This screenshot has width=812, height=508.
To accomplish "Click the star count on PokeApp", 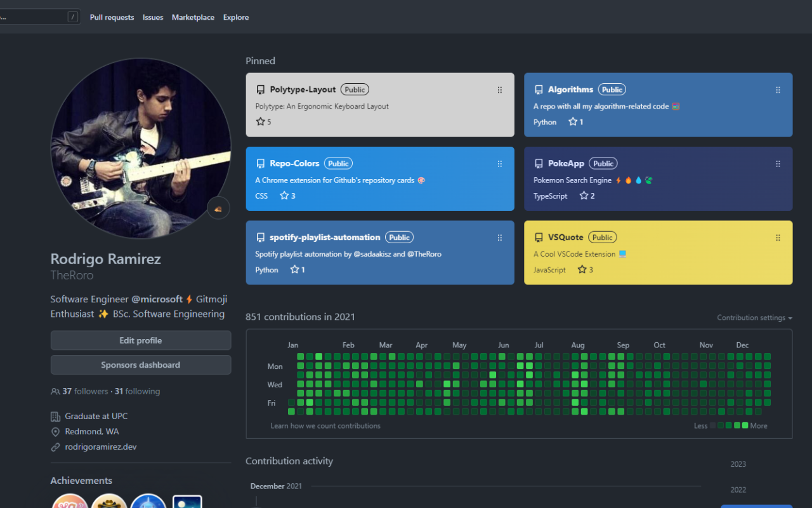I will [x=587, y=196].
